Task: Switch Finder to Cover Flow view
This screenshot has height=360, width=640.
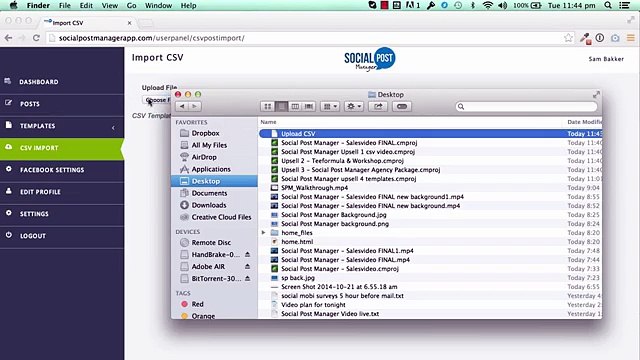Action: pyautogui.click(x=309, y=107)
